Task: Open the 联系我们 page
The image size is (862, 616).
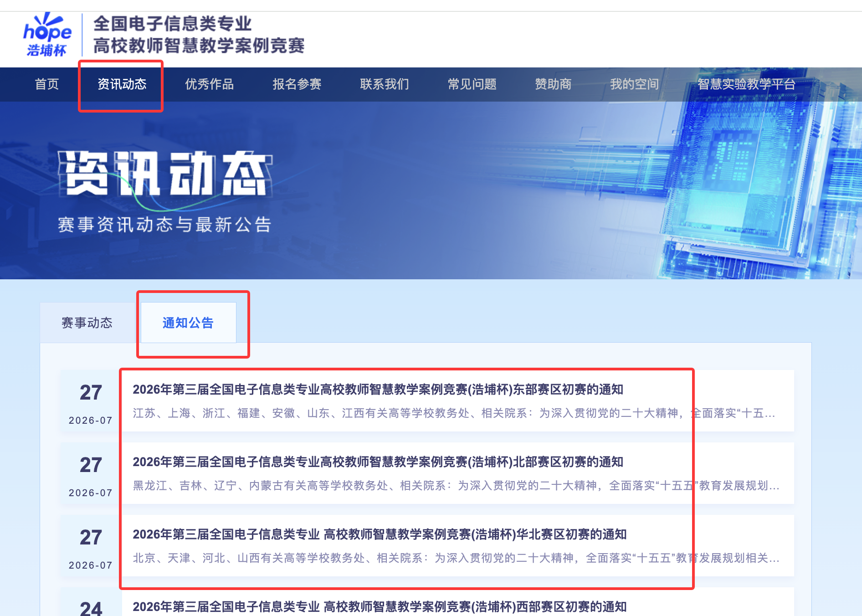Action: (385, 84)
